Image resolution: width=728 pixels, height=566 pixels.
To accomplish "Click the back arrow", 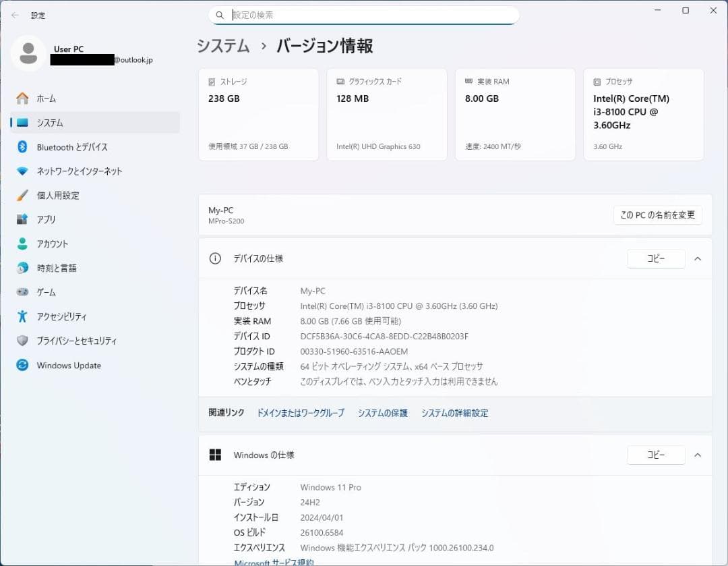I will 13,15.
